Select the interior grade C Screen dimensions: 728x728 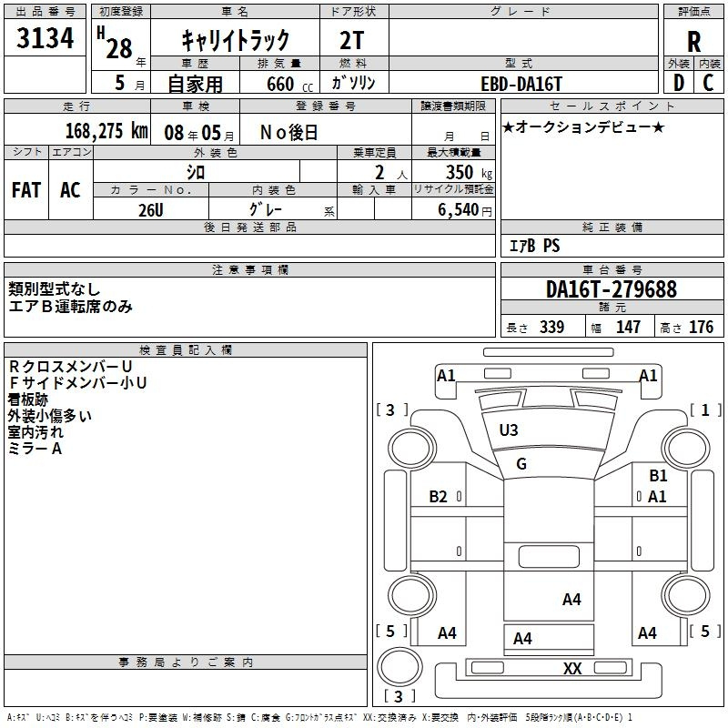tap(708, 83)
